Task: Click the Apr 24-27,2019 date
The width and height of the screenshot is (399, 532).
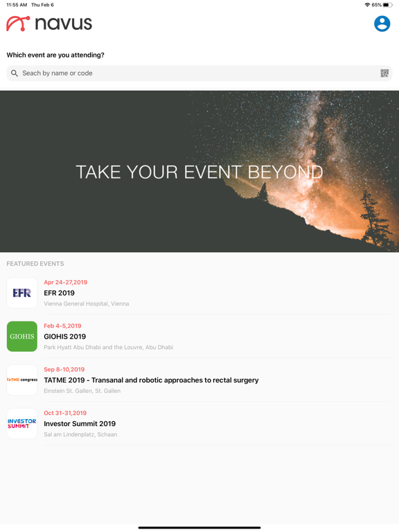Action: (66, 283)
